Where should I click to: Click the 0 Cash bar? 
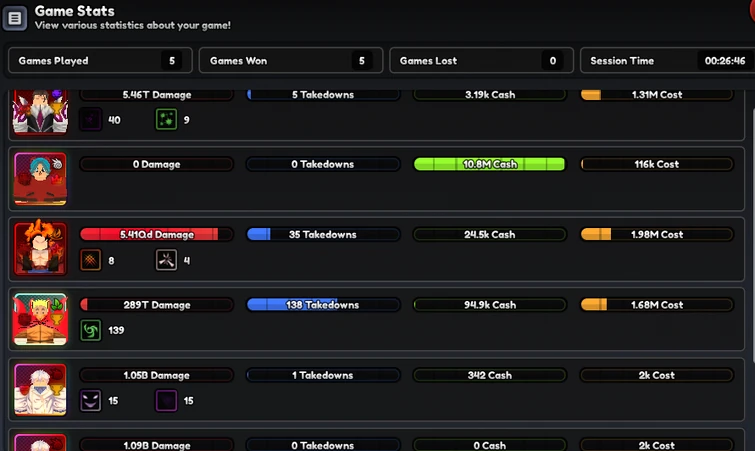click(490, 445)
